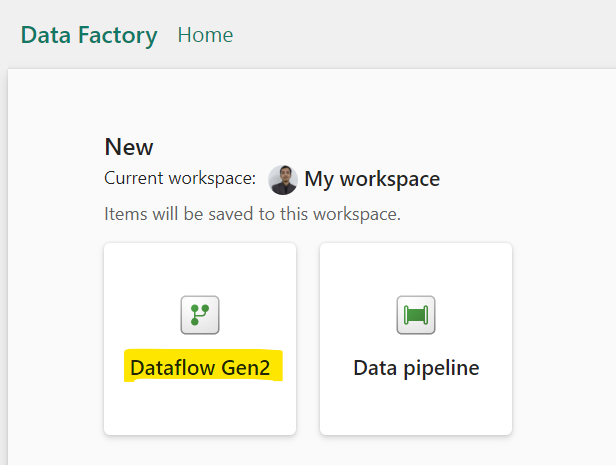This screenshot has width=616, height=465.
Task: Select the Dataflow Gen2 label
Action: pyautogui.click(x=200, y=368)
